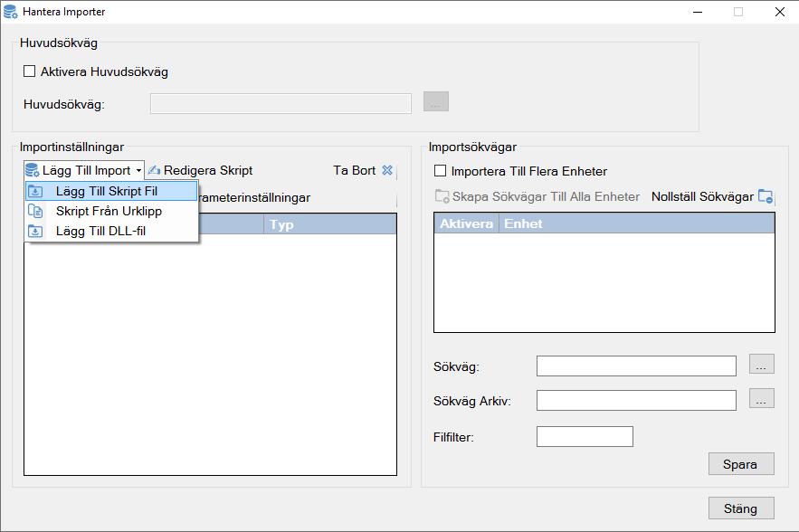Click the Spara button

[741, 464]
